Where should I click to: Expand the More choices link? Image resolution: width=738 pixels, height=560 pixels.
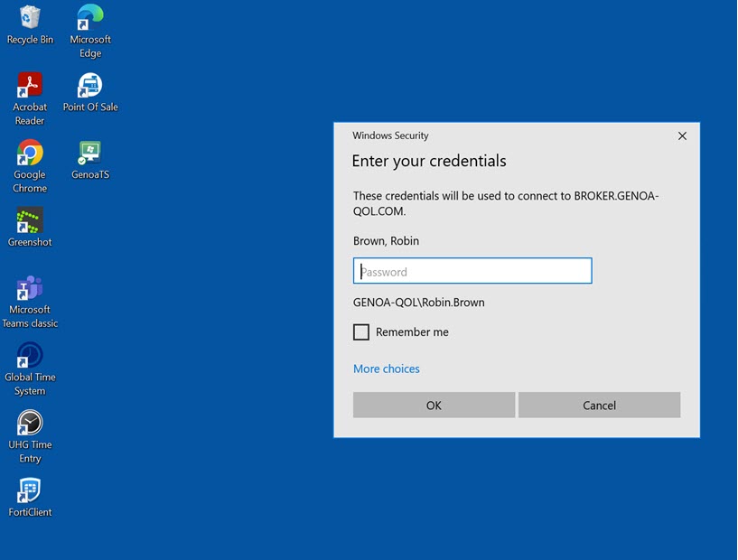[387, 369]
